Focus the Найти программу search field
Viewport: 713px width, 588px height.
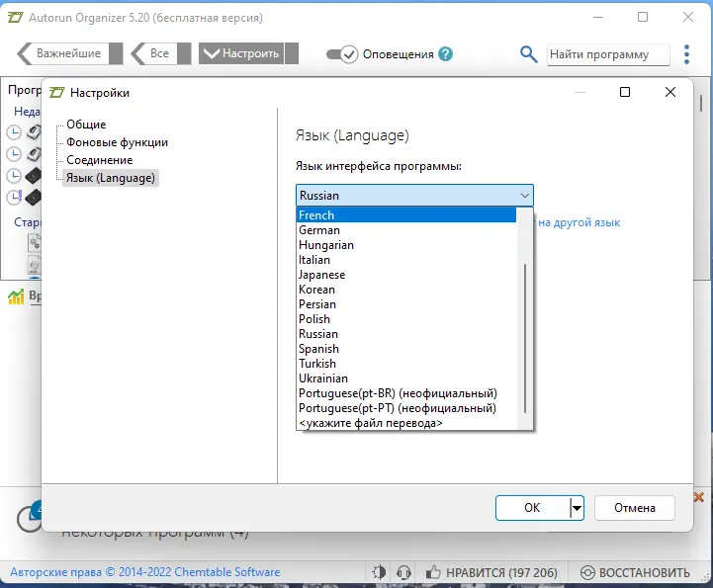click(608, 54)
